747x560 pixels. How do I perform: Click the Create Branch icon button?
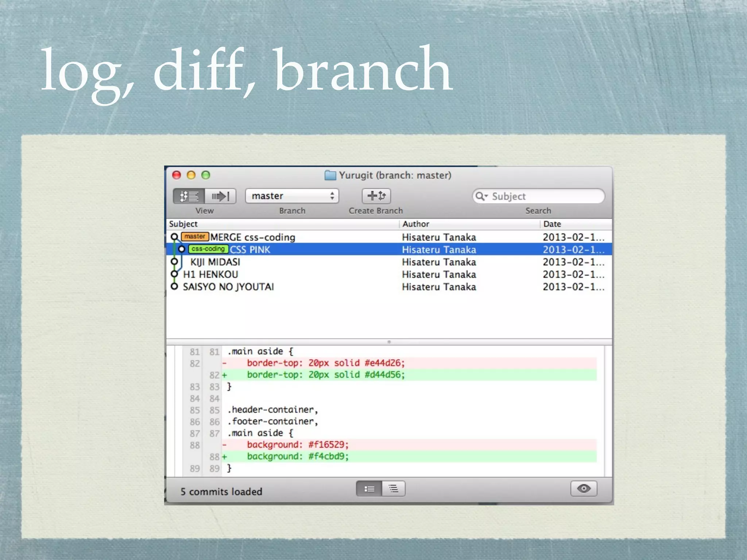[376, 196]
